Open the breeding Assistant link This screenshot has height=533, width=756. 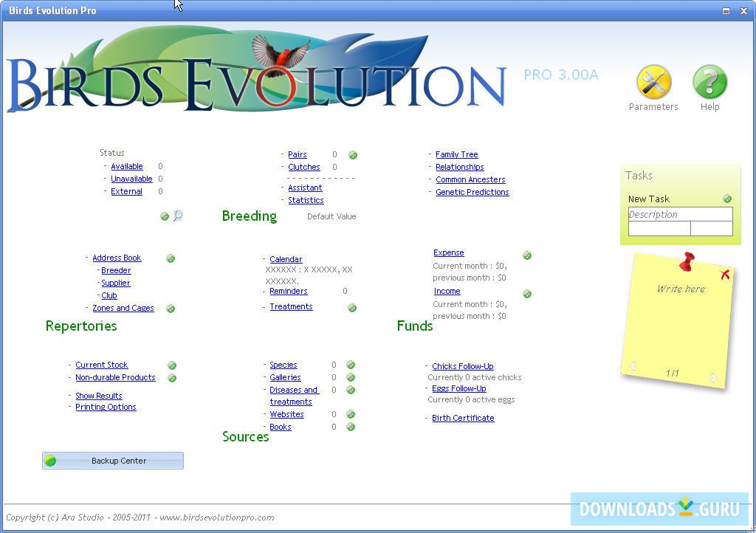[x=305, y=188]
